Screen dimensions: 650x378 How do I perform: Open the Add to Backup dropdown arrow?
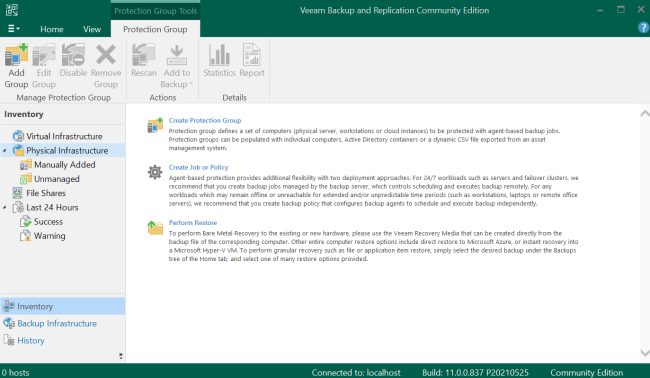(x=192, y=84)
